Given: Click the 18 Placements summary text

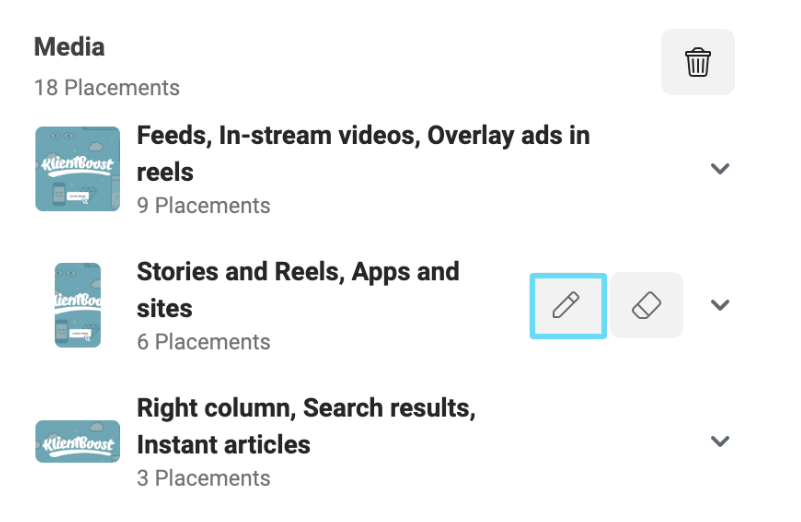Looking at the screenshot, I should (107, 88).
